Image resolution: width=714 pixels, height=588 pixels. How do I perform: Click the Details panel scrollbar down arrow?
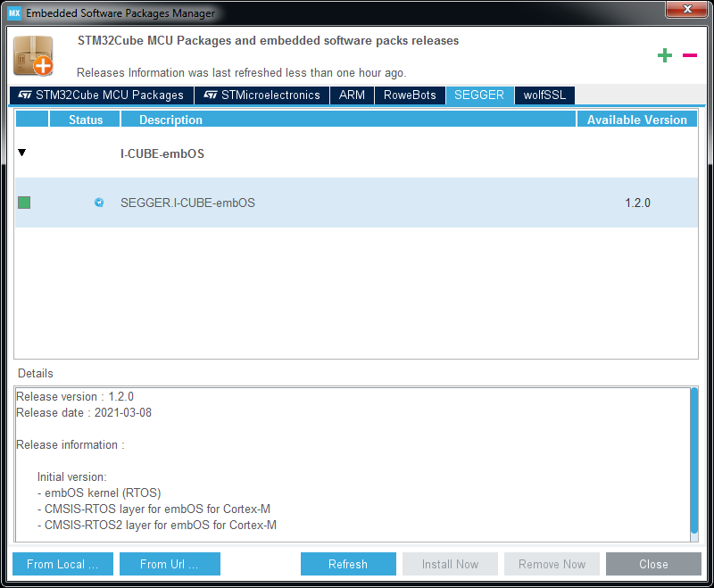pyautogui.click(x=695, y=536)
